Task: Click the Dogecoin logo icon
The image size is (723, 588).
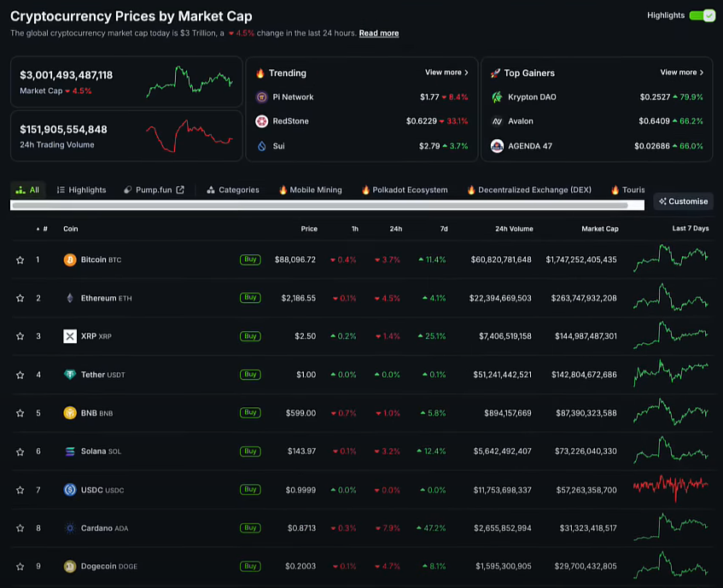Action: (70, 566)
